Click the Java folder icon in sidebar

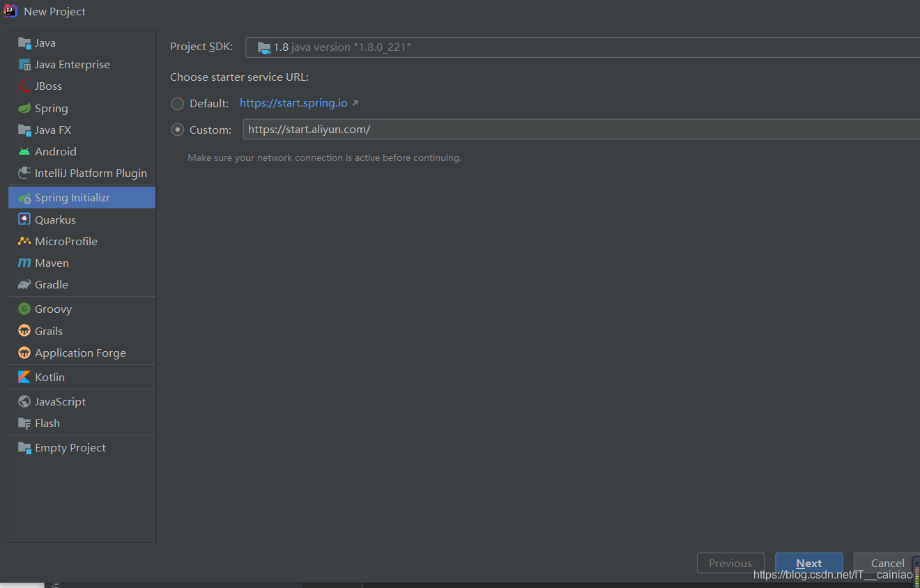tap(24, 43)
